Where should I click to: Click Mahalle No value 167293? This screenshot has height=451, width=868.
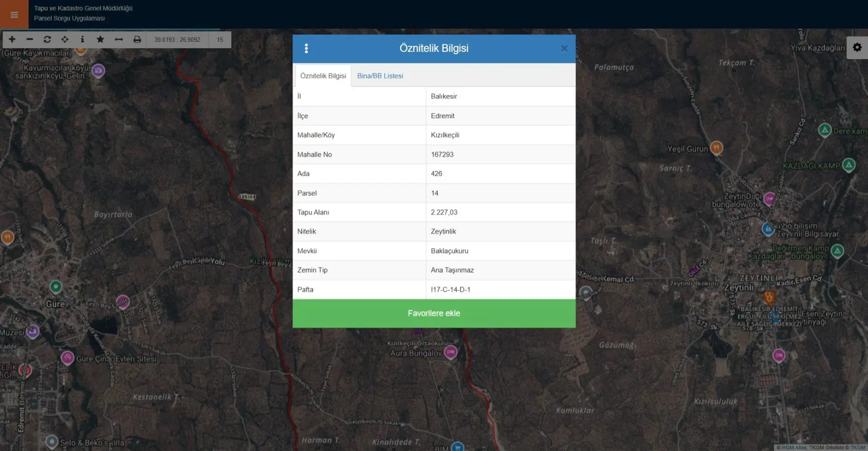[501, 155]
